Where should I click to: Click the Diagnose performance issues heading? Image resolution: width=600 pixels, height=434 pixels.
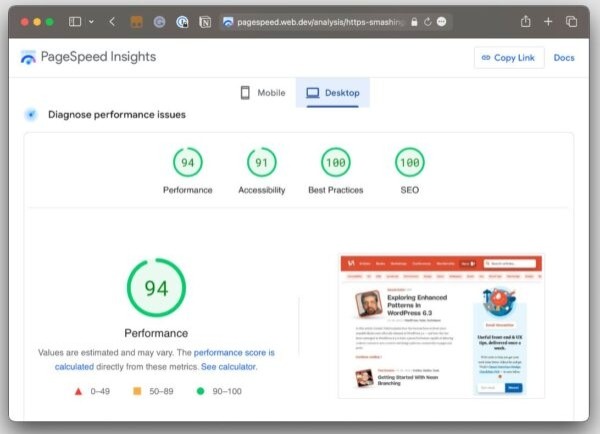(x=117, y=114)
